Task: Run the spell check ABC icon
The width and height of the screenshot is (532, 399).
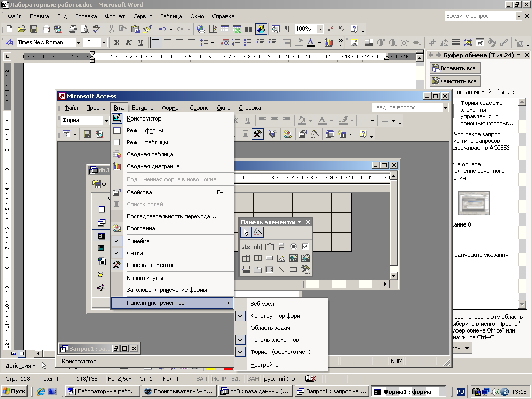Action: (x=96, y=29)
